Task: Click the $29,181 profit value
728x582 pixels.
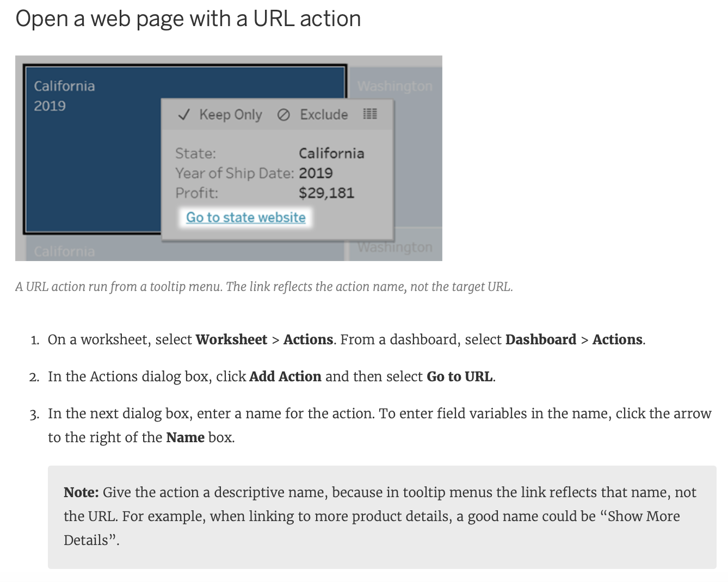Action: tap(326, 193)
